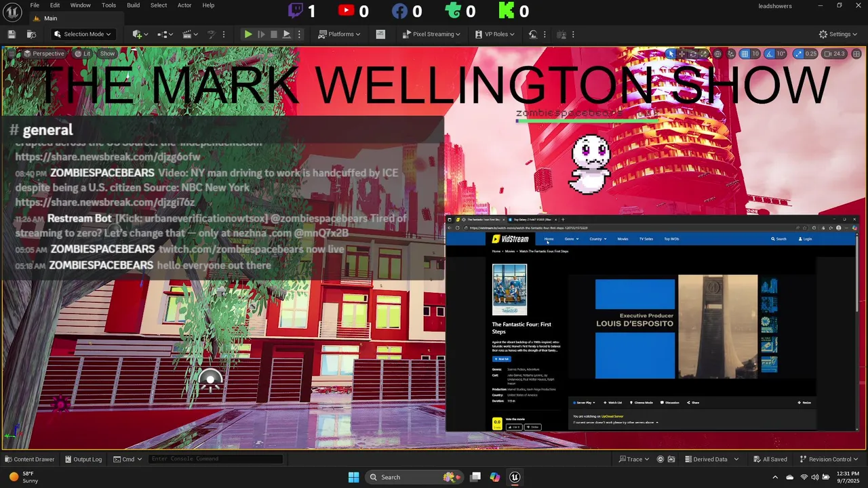The width and height of the screenshot is (868, 488).
Task: Activate the Scale gizmo tool
Action: (705, 54)
